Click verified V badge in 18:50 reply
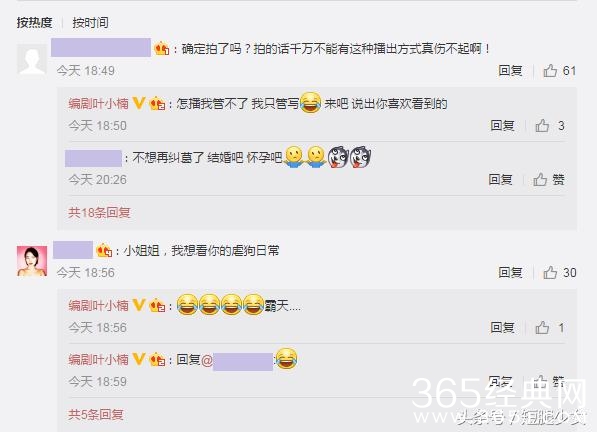 [x=139, y=103]
